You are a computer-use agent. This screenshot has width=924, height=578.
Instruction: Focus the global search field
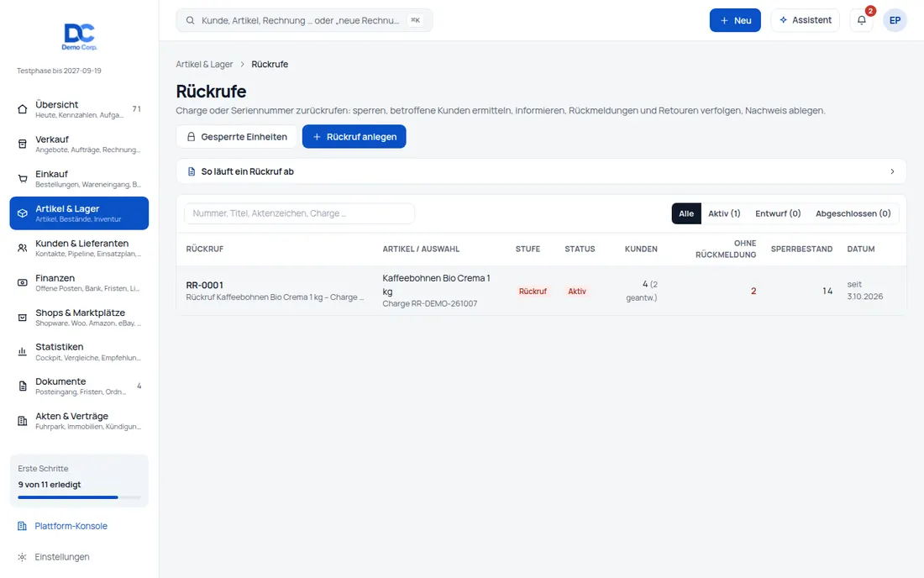pos(304,20)
